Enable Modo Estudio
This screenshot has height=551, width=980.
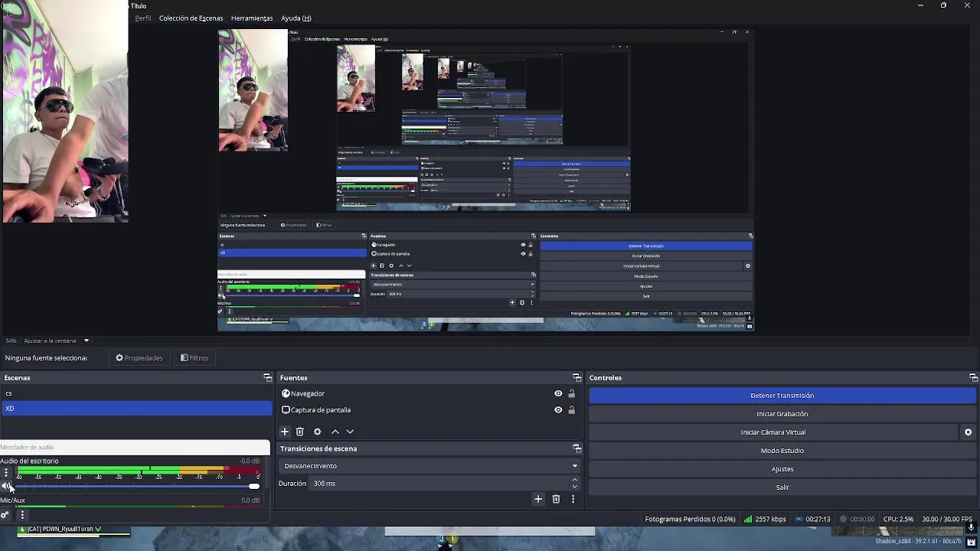pos(782,451)
